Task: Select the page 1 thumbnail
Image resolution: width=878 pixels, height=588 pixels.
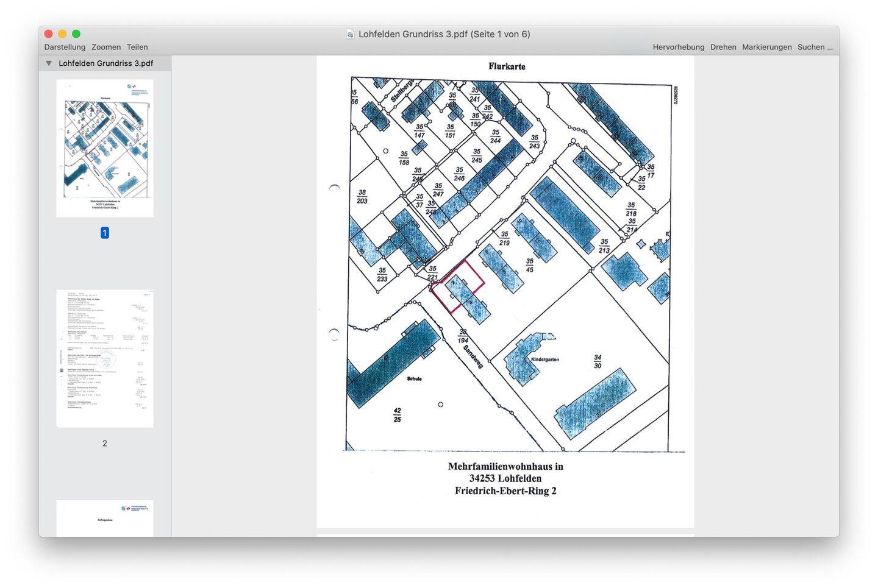Action: (105, 148)
